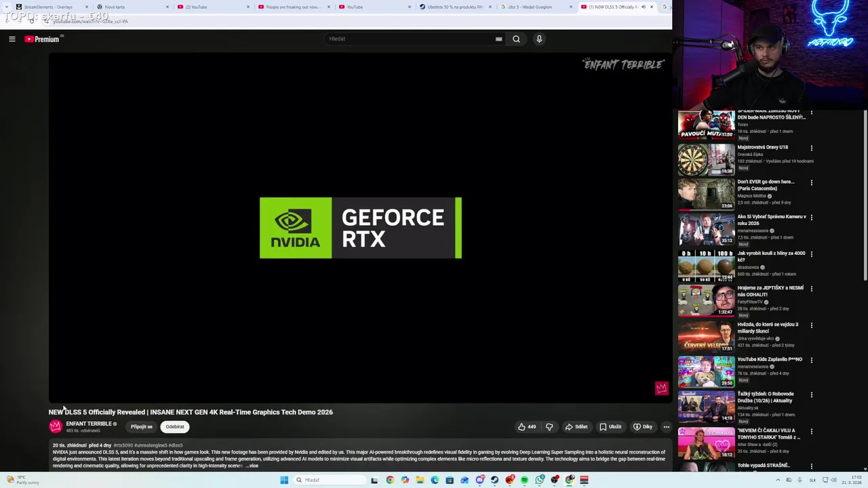Open Hvězda, do které se vejdou video title
868x488 pixels.
[x=768, y=327]
